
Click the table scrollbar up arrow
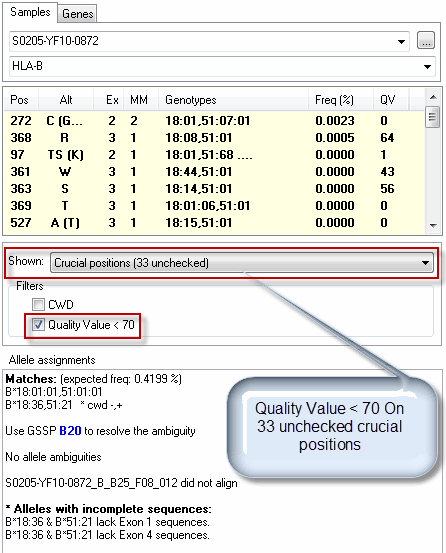click(x=433, y=97)
